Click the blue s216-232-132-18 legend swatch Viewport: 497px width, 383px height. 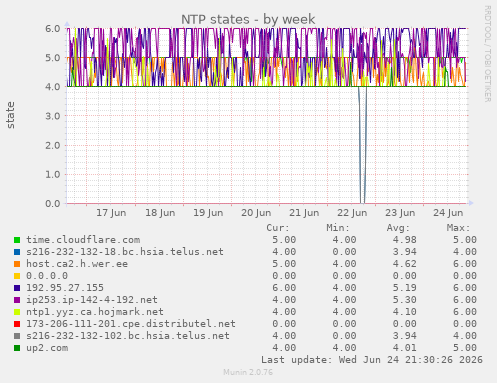click(x=17, y=252)
